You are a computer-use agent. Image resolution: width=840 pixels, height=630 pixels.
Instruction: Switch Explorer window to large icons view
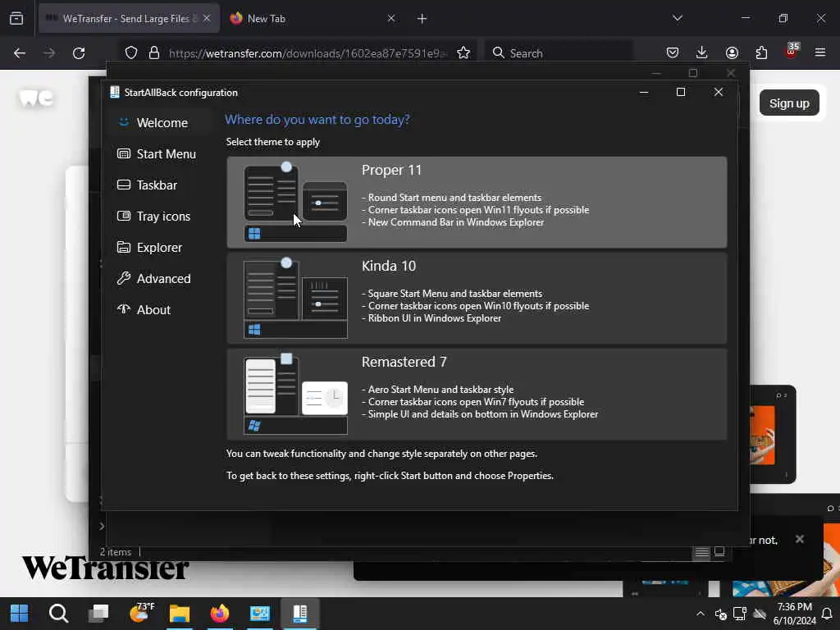tap(719, 552)
